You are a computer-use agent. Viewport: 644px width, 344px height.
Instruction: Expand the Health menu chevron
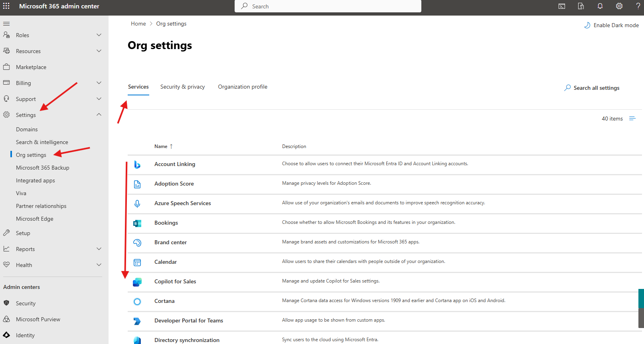(99, 265)
